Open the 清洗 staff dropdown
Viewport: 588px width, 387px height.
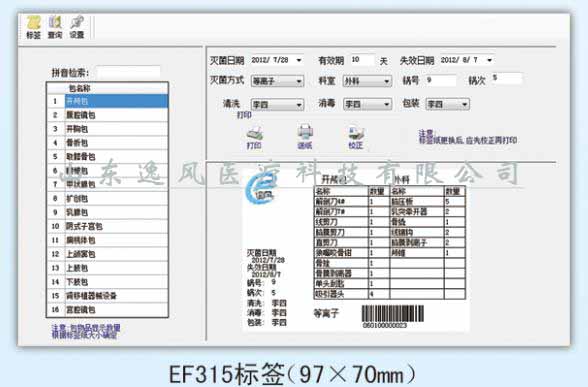click(x=299, y=105)
